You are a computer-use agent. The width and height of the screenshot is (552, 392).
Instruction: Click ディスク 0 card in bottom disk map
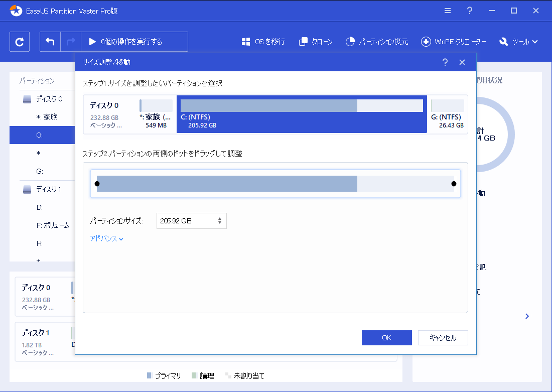(45, 297)
